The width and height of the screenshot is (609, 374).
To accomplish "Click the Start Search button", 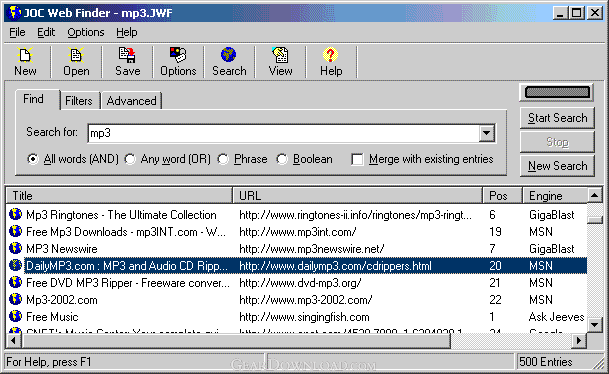I will click(x=557, y=118).
